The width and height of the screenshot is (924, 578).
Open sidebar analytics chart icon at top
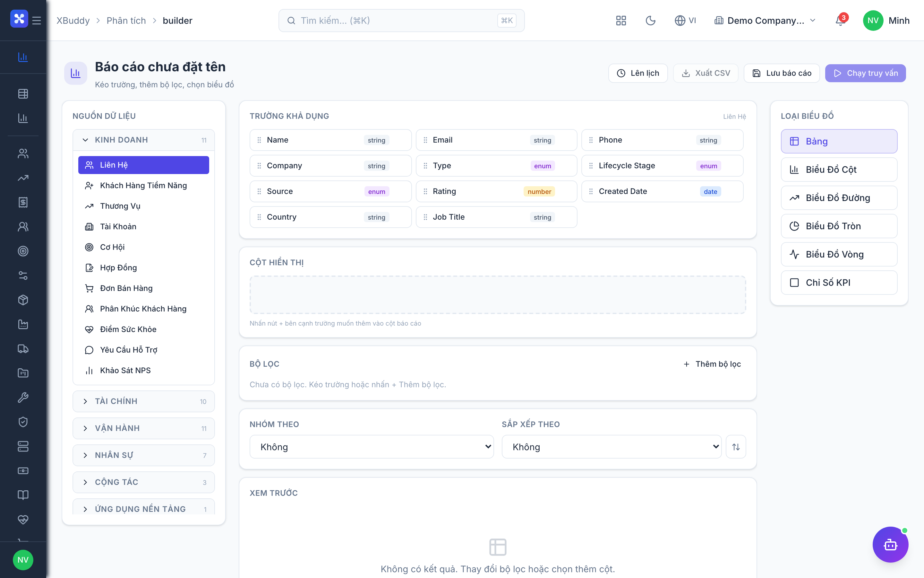(x=23, y=57)
